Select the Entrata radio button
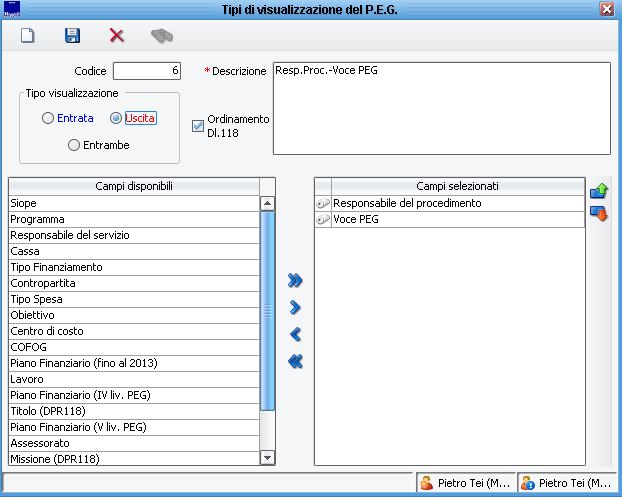 click(x=48, y=118)
